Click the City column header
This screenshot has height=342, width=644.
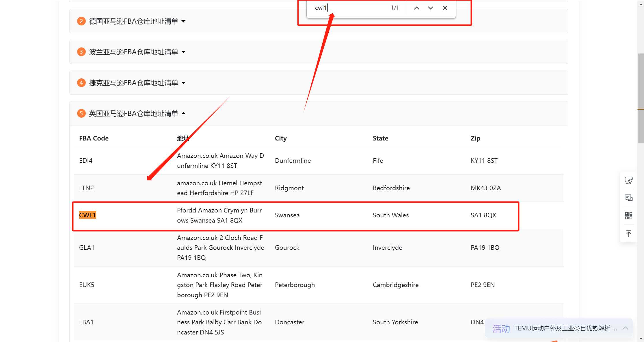click(281, 138)
